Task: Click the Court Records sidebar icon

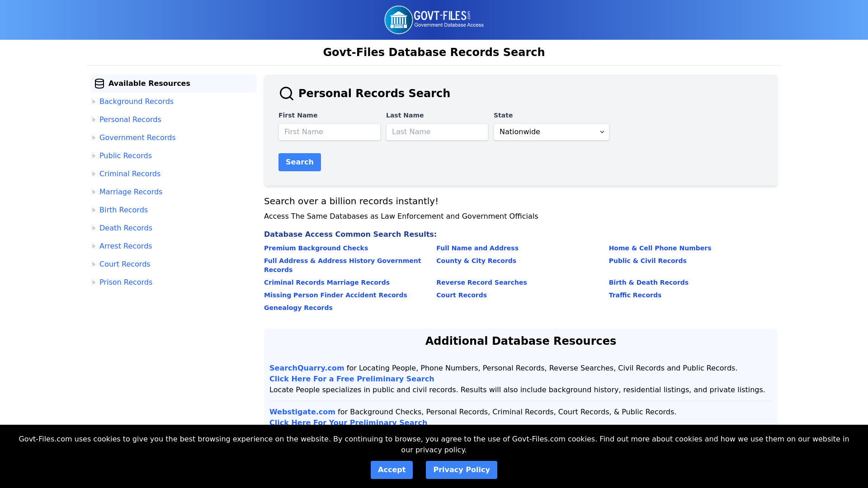Action: coord(94,264)
